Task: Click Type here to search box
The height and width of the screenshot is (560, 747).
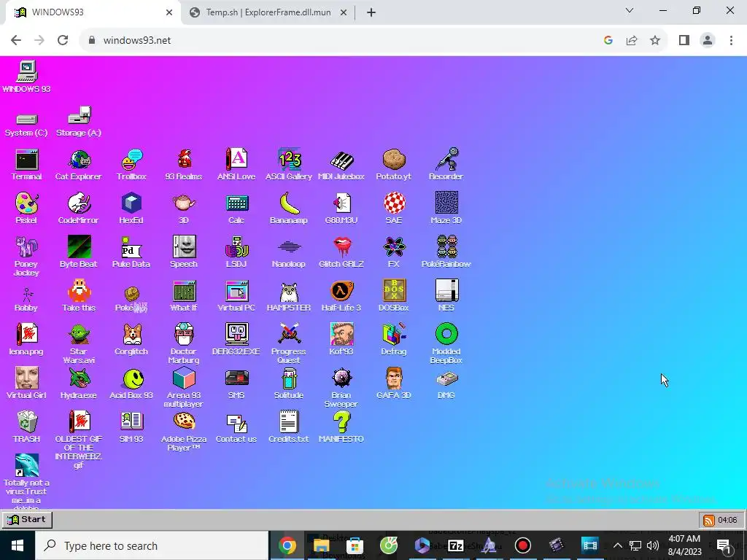Action: 152,545
